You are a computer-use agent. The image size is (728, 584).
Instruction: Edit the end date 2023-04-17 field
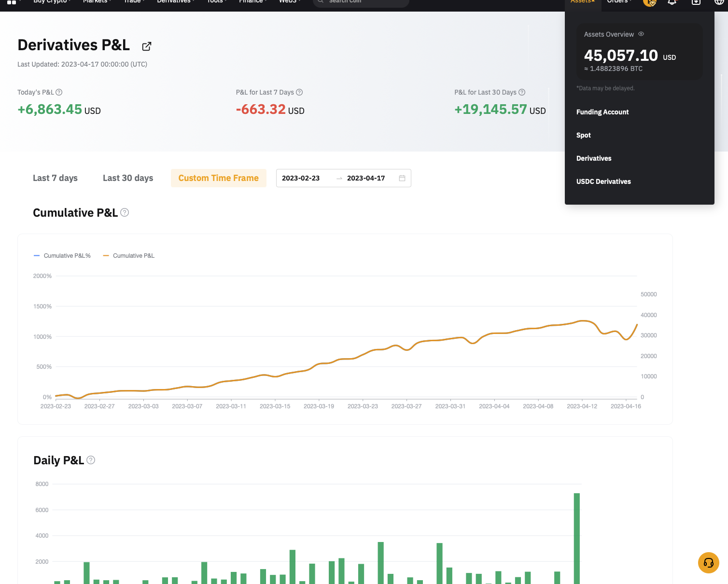point(366,178)
